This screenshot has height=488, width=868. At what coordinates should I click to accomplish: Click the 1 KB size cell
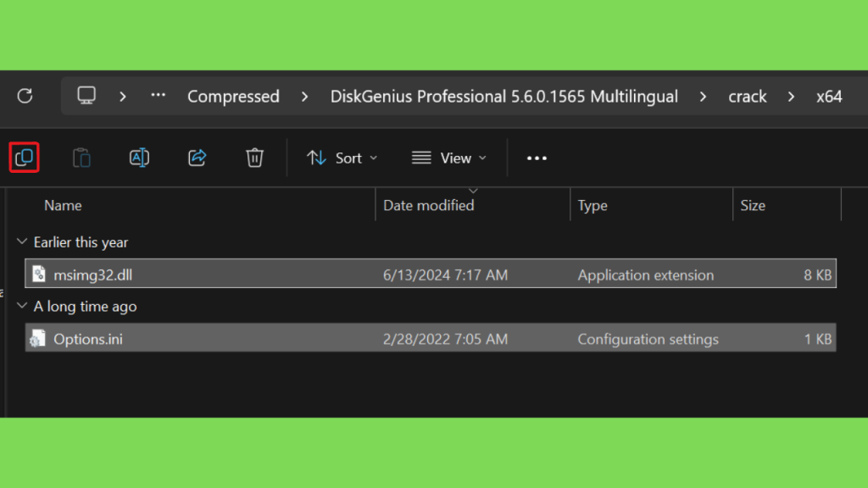818,339
